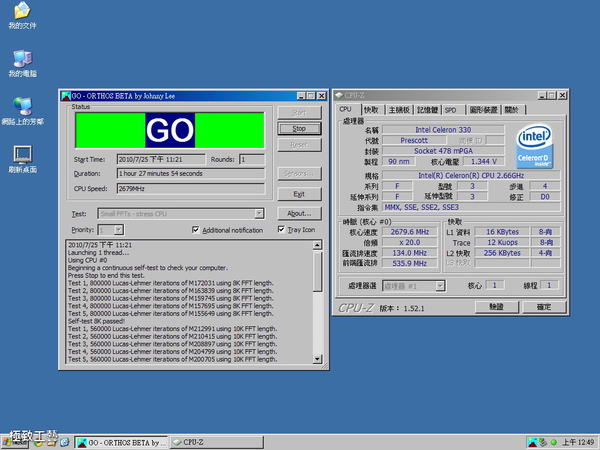600x450 pixels.
Task: Click the ORTHOS tray icon
Action: [532, 442]
